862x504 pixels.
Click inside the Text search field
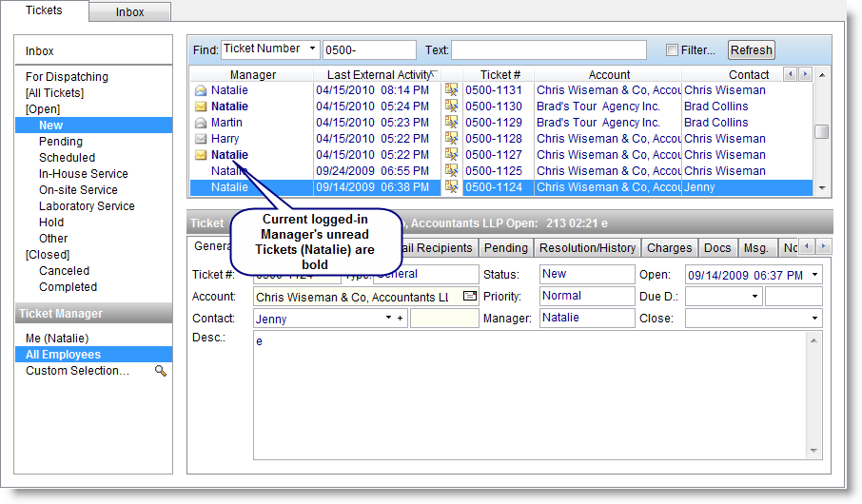pyautogui.click(x=548, y=50)
